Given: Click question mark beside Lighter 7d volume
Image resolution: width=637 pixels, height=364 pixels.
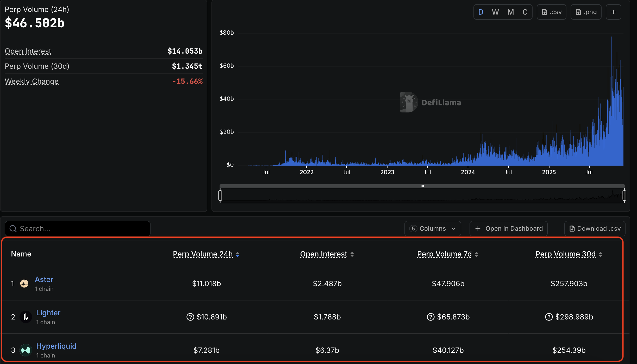Looking at the screenshot, I should (x=431, y=317).
